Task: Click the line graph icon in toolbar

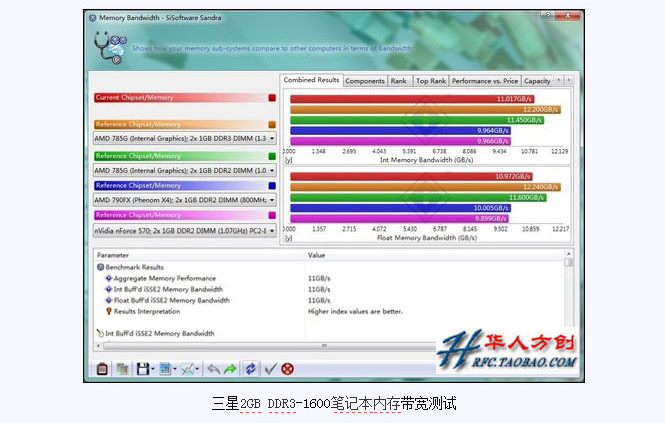Action: pos(187,369)
